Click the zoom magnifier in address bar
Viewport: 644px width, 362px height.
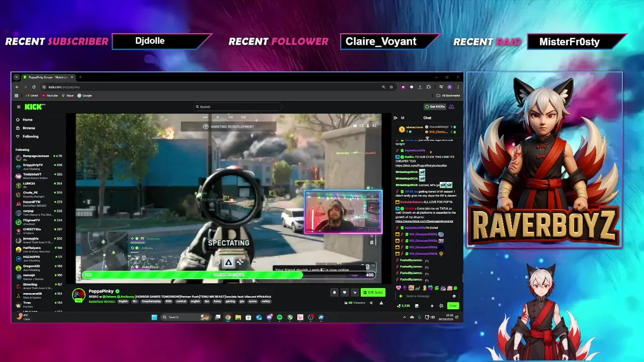click(x=383, y=87)
